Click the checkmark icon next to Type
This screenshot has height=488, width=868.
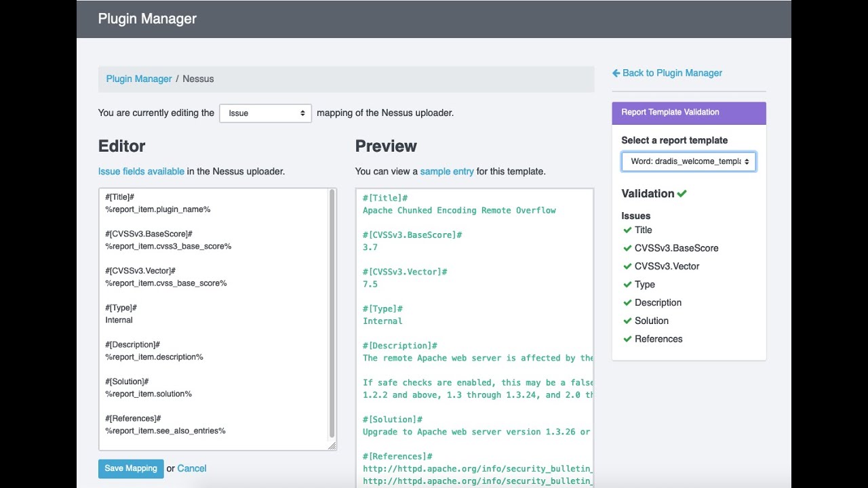627,285
